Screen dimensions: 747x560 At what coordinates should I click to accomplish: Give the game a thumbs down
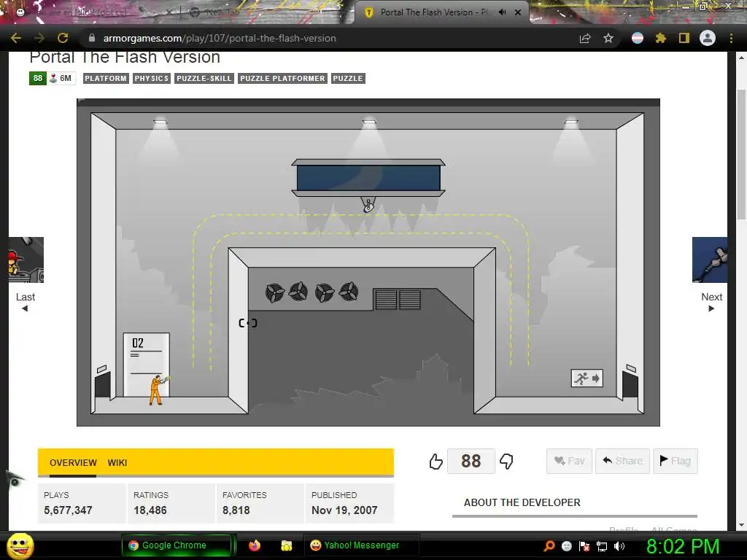pyautogui.click(x=506, y=461)
